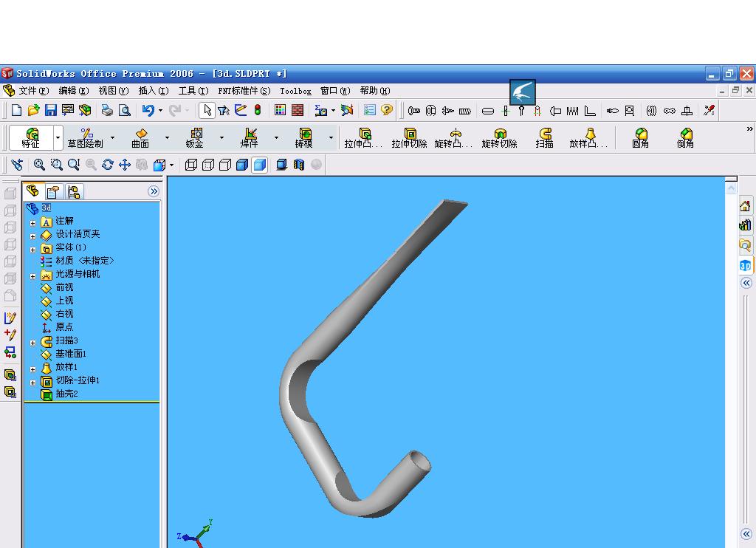The height and width of the screenshot is (548, 756).
Task: Switch to the PropertyManager tab
Action: click(x=53, y=192)
